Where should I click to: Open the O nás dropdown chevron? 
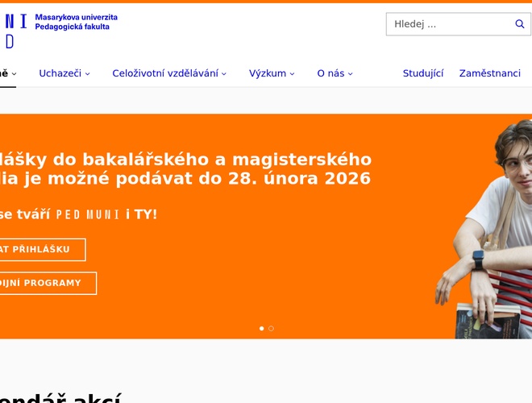click(x=351, y=73)
